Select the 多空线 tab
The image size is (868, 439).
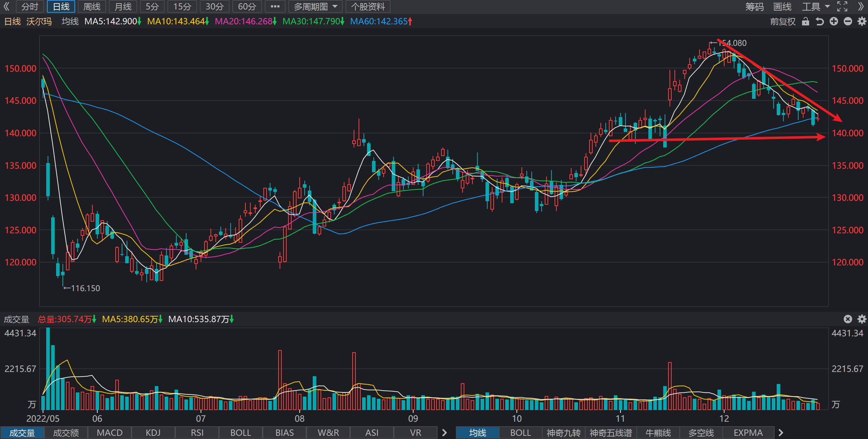(x=701, y=433)
